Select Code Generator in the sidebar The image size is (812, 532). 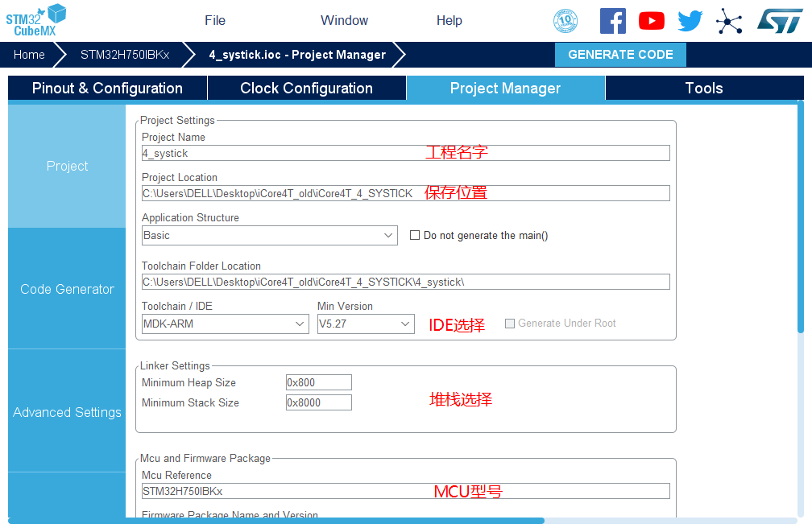click(67, 289)
